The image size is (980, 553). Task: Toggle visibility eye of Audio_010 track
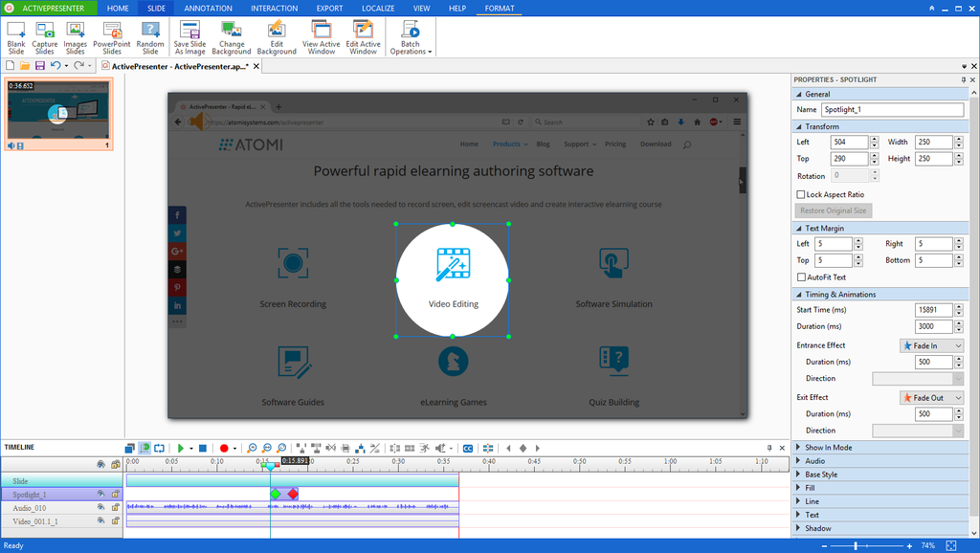[x=100, y=507]
